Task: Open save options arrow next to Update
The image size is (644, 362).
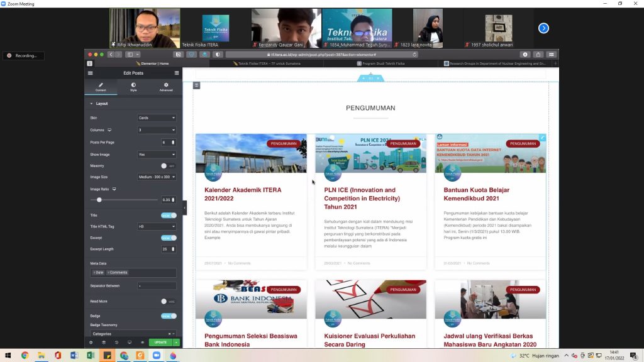Action: (x=176, y=343)
